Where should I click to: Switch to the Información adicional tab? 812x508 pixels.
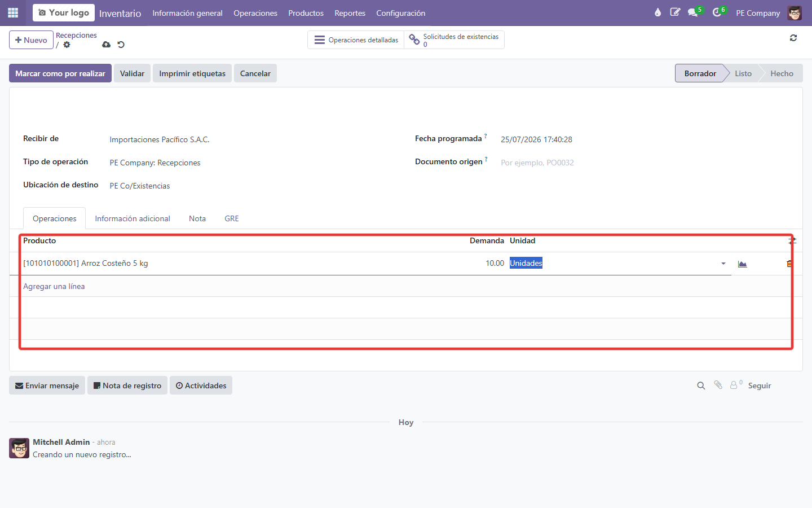pyautogui.click(x=133, y=218)
